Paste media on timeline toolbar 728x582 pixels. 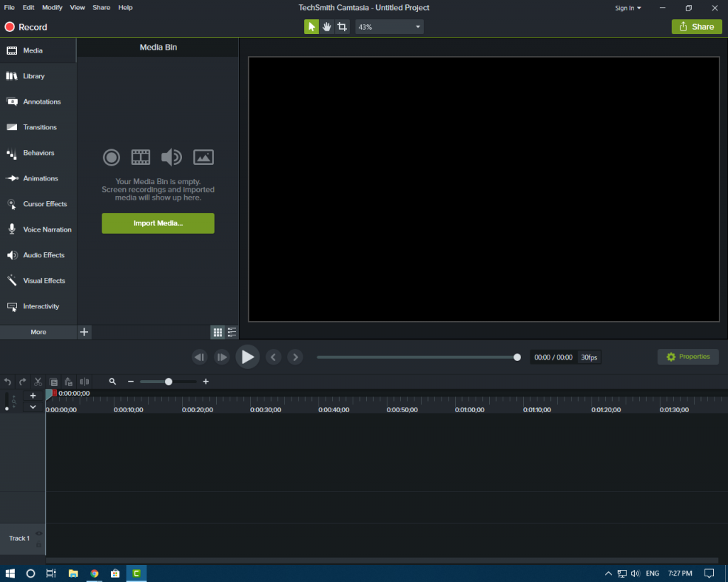(69, 382)
